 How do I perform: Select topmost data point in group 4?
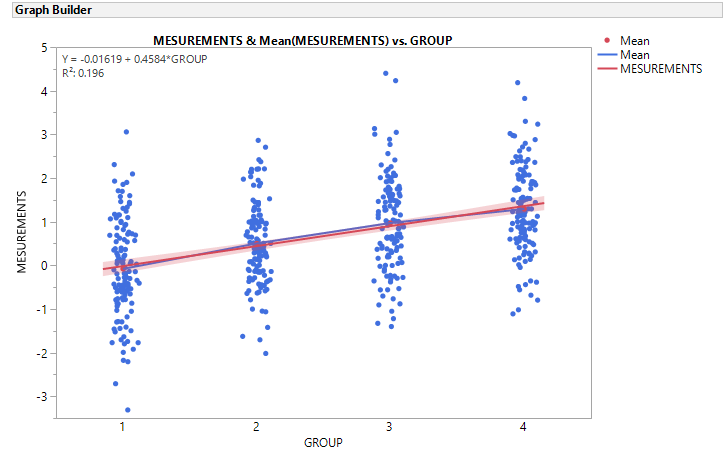(518, 83)
